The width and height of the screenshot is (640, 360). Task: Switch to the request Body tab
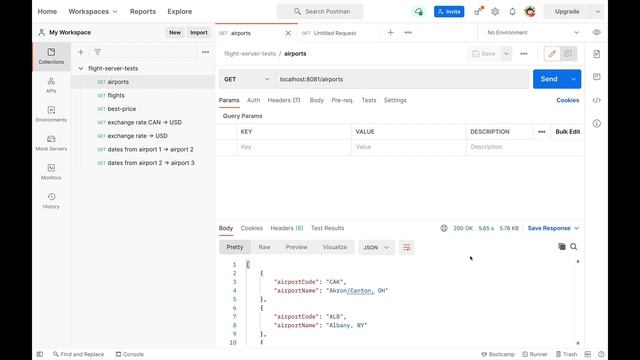(316, 100)
